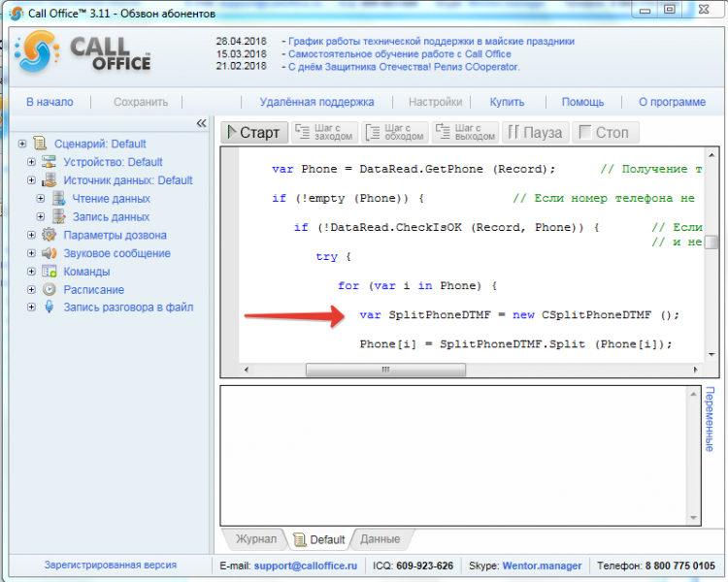Open the В начало menu item
This screenshot has height=582, width=728.
point(50,102)
